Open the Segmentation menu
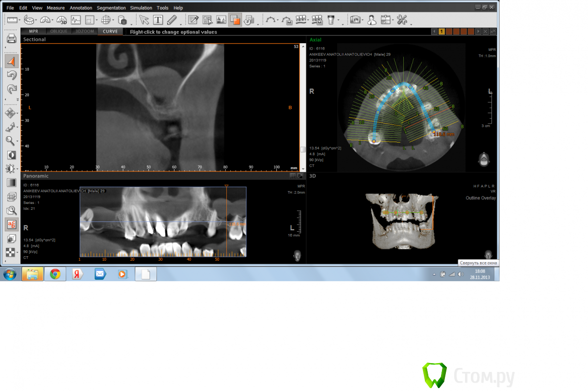588x391 pixels. (x=111, y=8)
